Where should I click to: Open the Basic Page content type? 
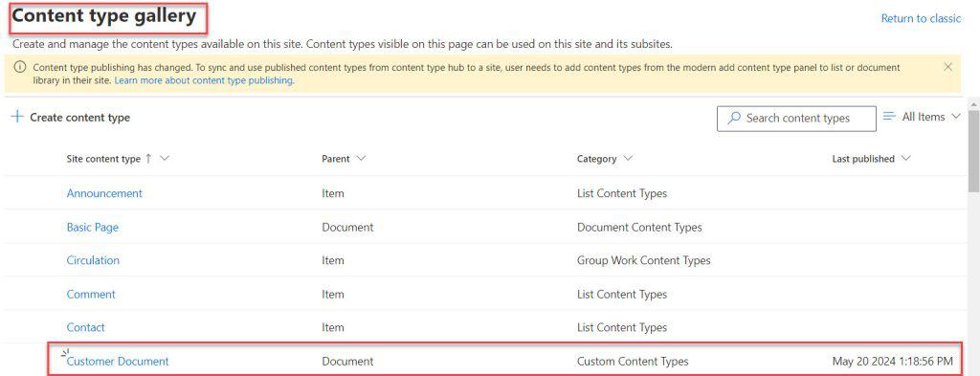pos(93,228)
